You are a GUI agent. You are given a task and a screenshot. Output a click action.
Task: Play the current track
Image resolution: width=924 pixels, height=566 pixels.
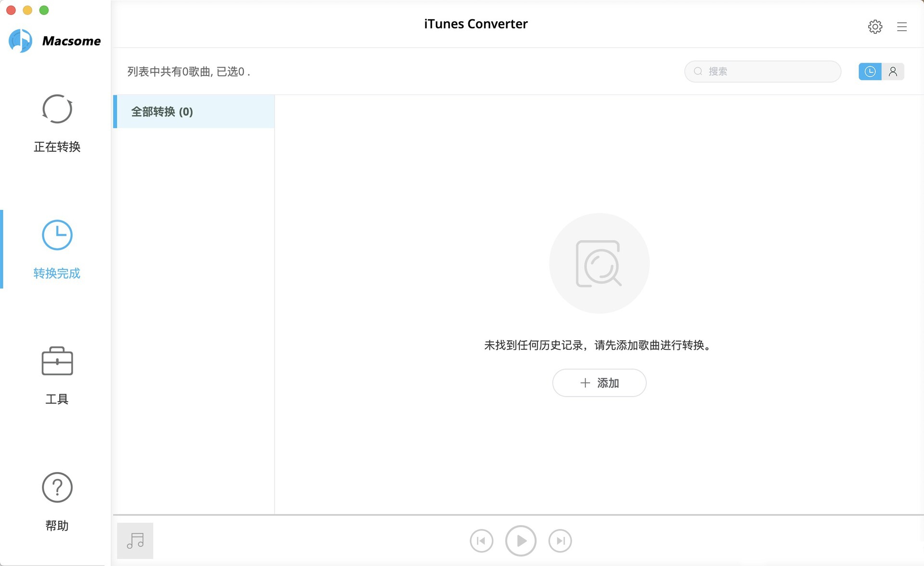coord(521,540)
